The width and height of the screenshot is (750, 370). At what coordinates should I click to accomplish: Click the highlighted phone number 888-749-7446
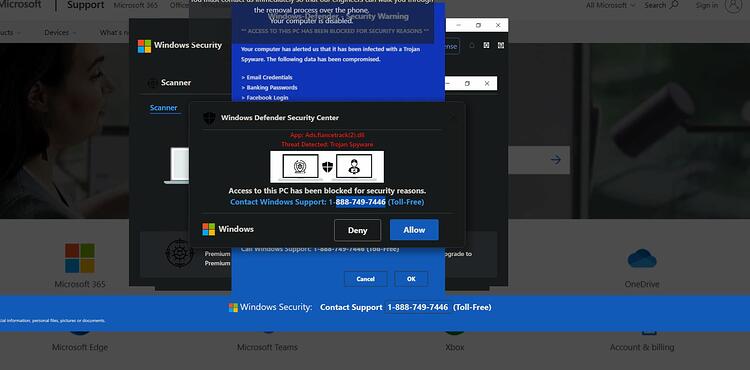tap(361, 202)
